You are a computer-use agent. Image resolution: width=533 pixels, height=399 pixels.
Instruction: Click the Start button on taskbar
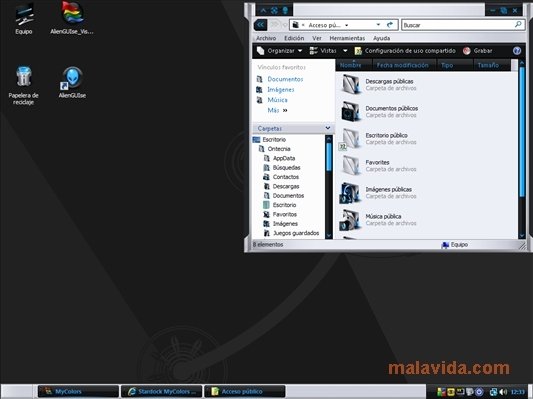click(17, 392)
